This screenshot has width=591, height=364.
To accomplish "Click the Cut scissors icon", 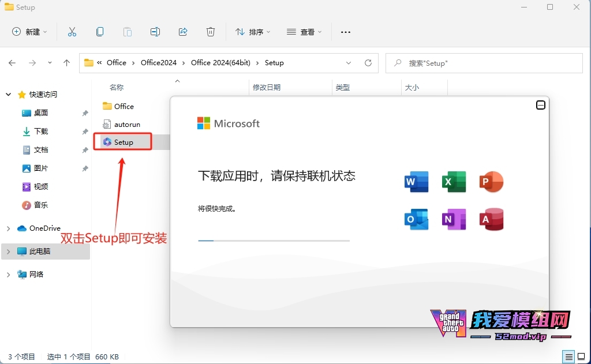I will click(x=72, y=32).
